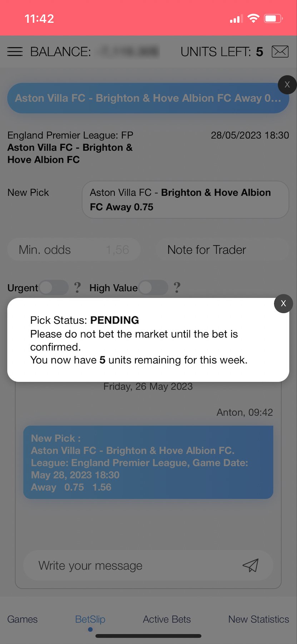Click the Write your message box

coord(136,566)
